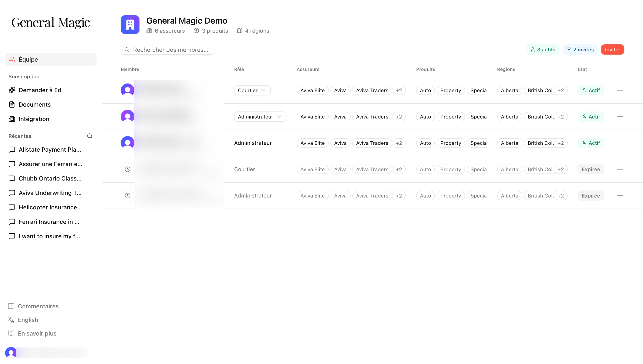Switch language using the English translate icon
The height and width of the screenshot is (364, 643).
pyautogui.click(x=11, y=320)
